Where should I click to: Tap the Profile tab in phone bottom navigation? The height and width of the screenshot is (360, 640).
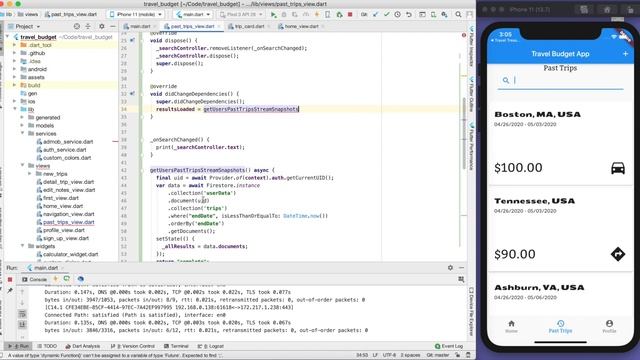click(609, 327)
